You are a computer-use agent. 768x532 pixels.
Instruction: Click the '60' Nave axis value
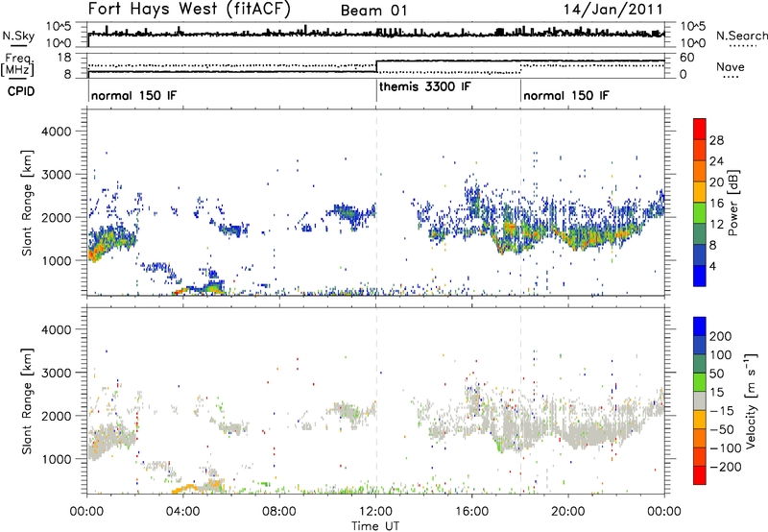[687, 58]
